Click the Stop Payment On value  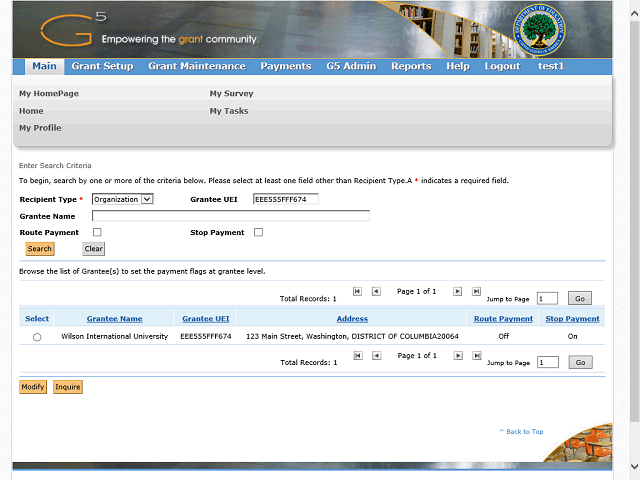tap(573, 336)
